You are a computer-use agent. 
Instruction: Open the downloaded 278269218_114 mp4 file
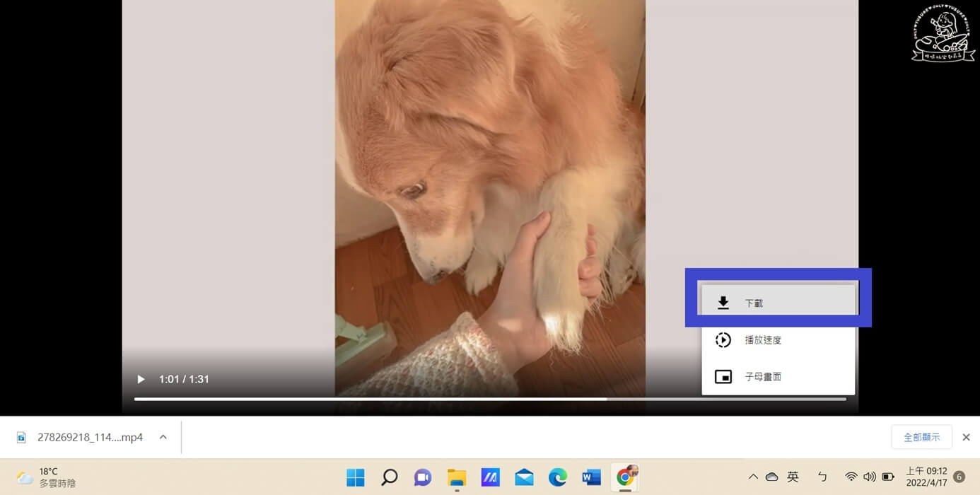(x=82, y=438)
